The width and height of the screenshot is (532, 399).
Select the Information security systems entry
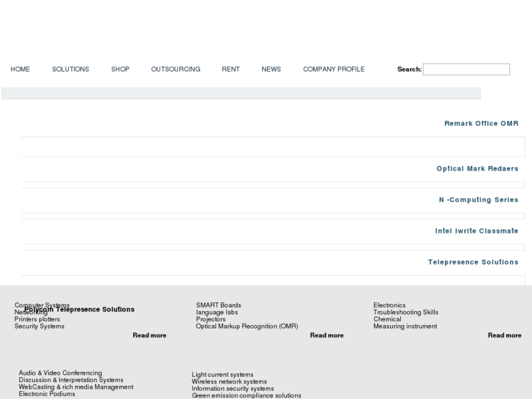pos(233,389)
